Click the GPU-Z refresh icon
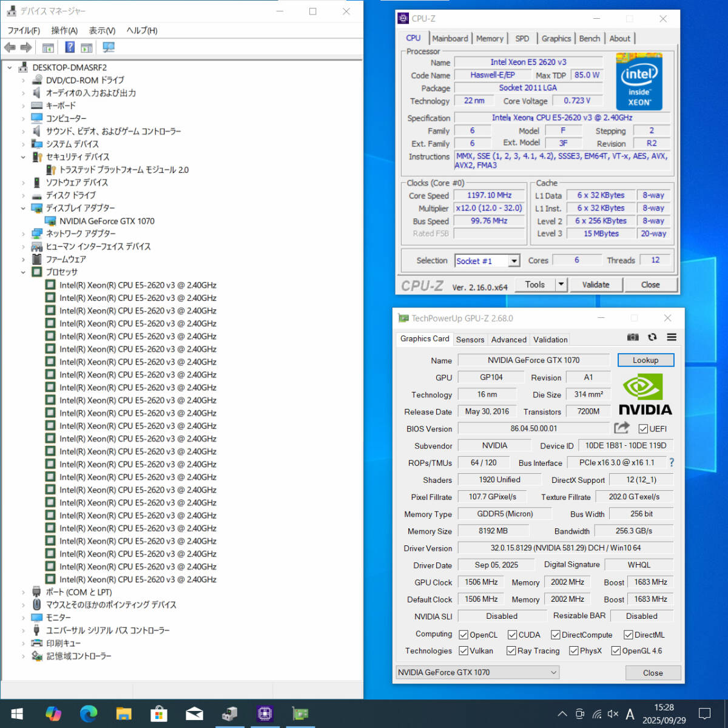The height and width of the screenshot is (728, 728). [652, 337]
